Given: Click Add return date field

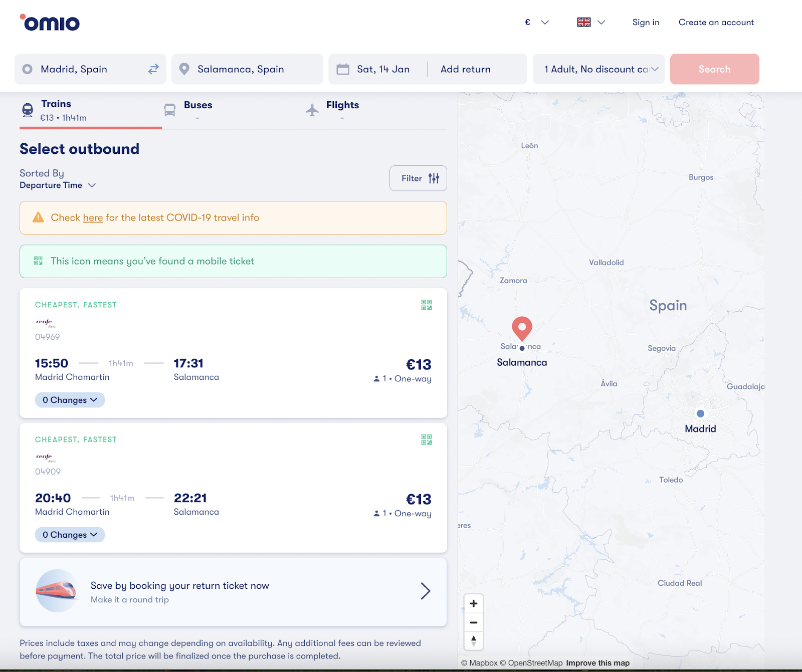Looking at the screenshot, I should (x=466, y=69).
